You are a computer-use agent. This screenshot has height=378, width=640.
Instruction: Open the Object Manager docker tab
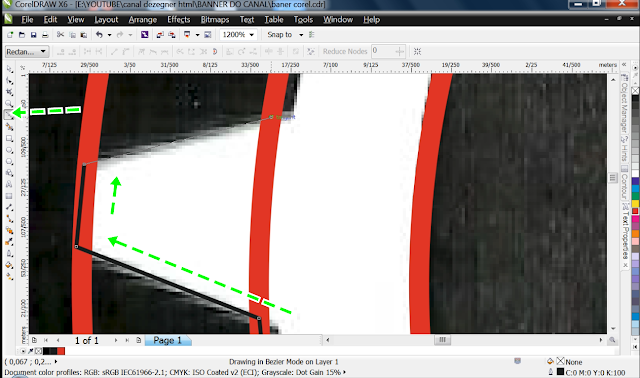624,103
